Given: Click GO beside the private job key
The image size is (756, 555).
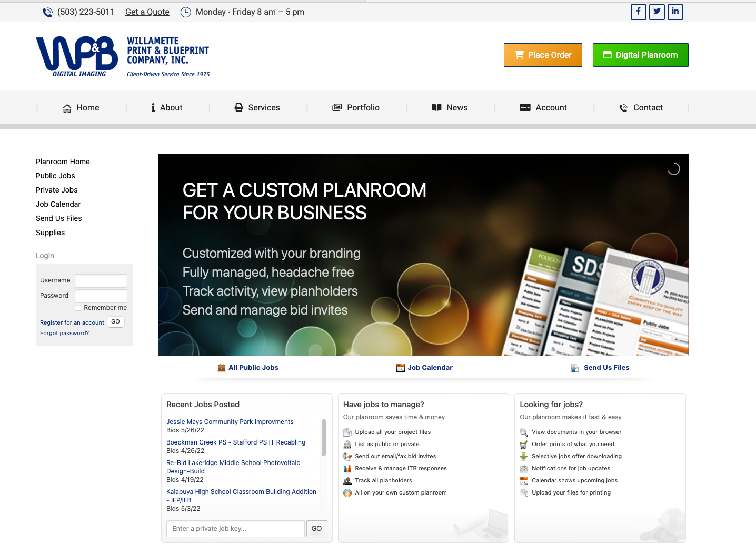Looking at the screenshot, I should 316,529.
